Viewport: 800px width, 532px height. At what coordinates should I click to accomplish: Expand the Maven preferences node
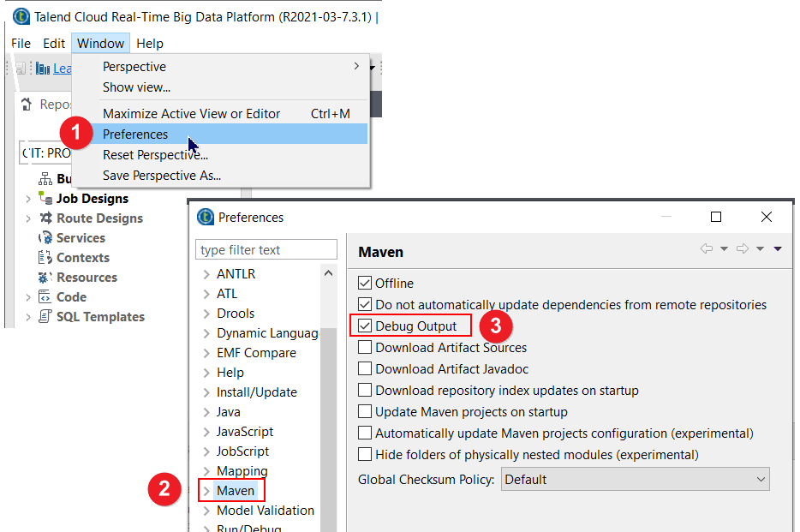point(206,491)
